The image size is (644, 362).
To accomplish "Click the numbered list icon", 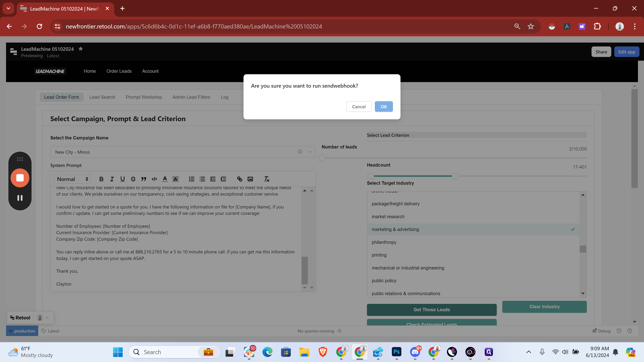I will click(192, 179).
